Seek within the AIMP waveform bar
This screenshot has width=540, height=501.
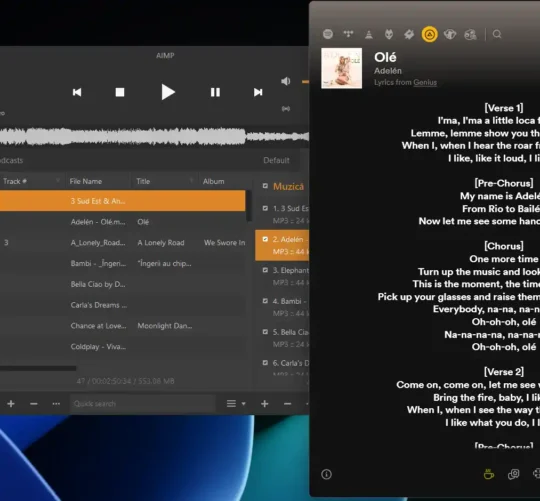(154, 136)
